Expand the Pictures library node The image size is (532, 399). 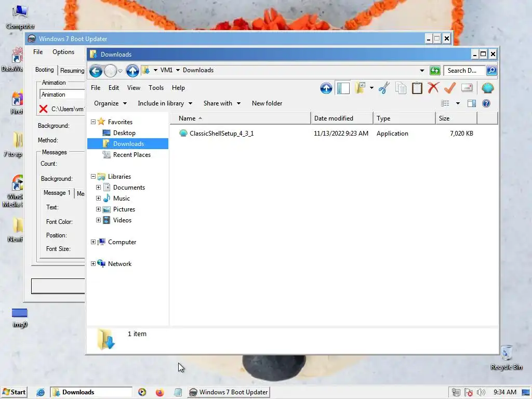coord(98,209)
